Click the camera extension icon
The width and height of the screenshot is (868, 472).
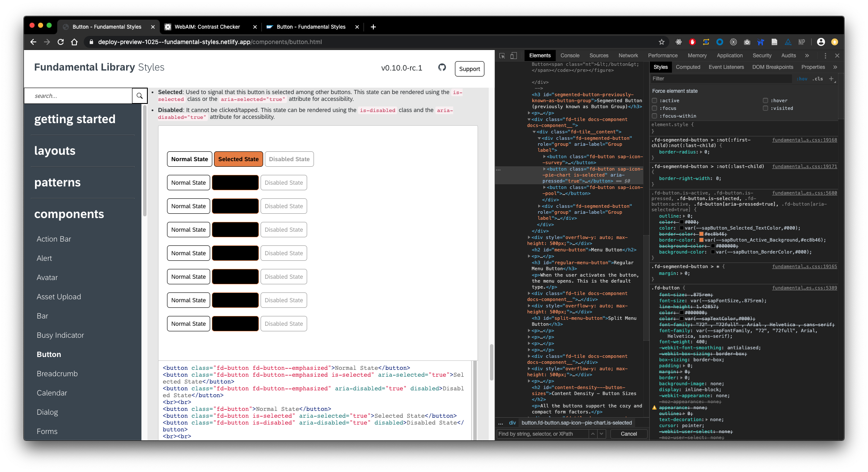pyautogui.click(x=747, y=42)
